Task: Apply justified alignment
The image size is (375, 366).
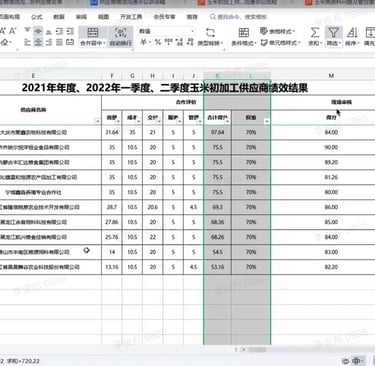Action: [59, 42]
